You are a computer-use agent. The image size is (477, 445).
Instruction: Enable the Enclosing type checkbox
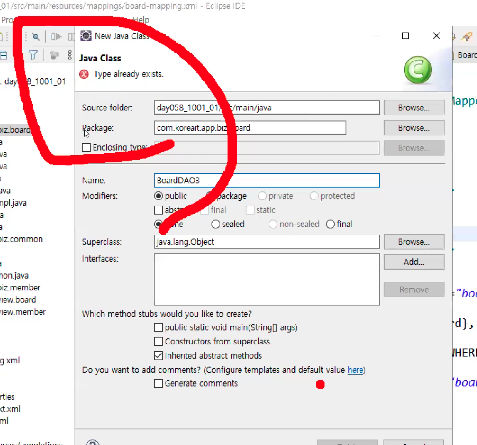coord(86,147)
